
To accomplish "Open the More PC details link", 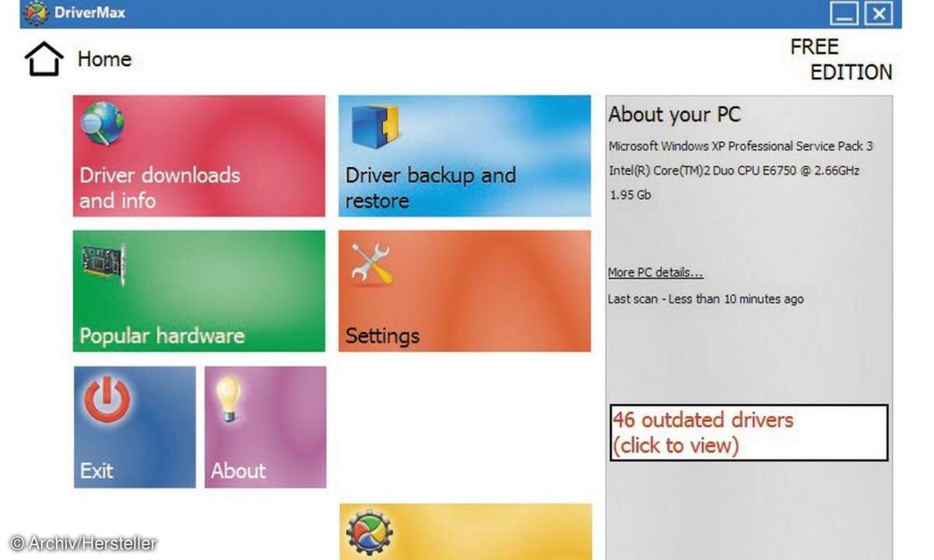I will [655, 273].
